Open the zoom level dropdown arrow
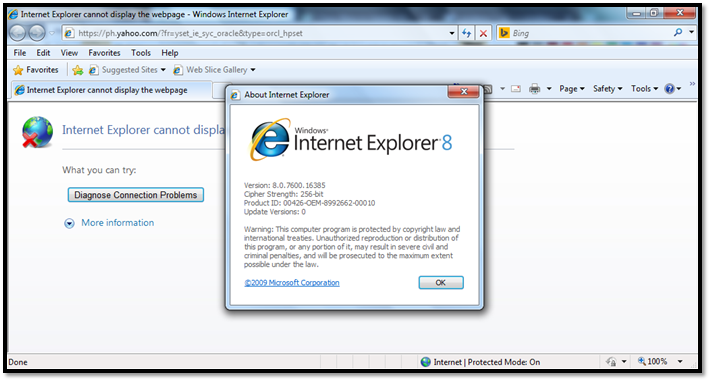Viewport: 711px width, 382px height. [x=680, y=362]
